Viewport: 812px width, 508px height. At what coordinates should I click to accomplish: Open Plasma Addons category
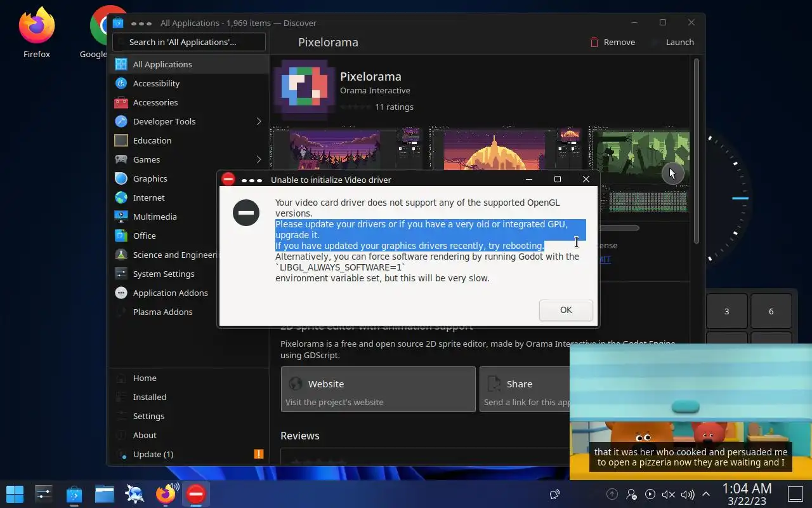pyautogui.click(x=164, y=312)
